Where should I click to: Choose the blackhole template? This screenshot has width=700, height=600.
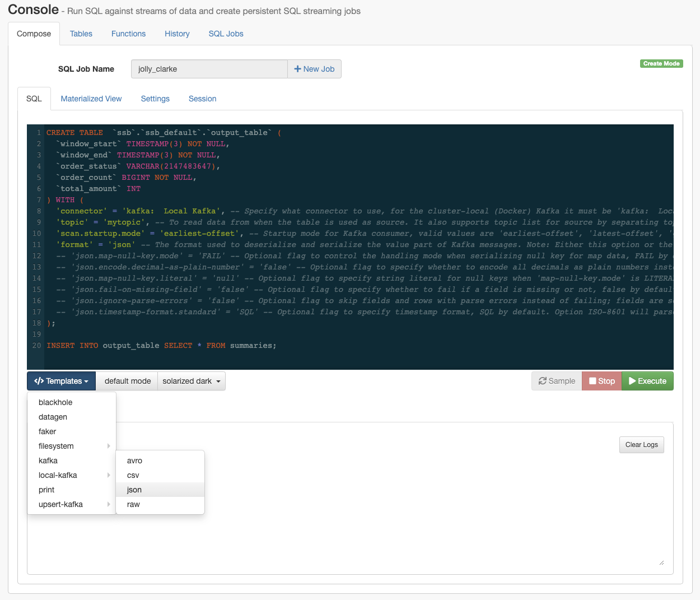tap(55, 402)
